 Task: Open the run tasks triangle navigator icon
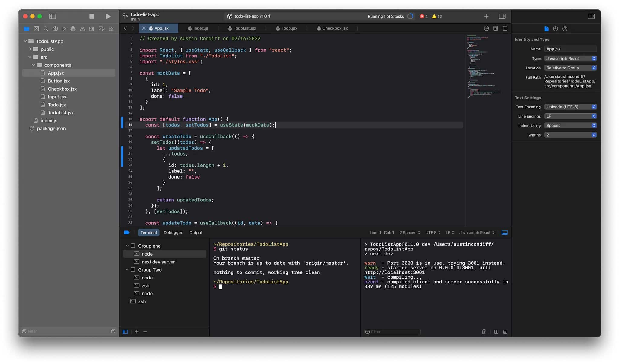tap(64, 29)
